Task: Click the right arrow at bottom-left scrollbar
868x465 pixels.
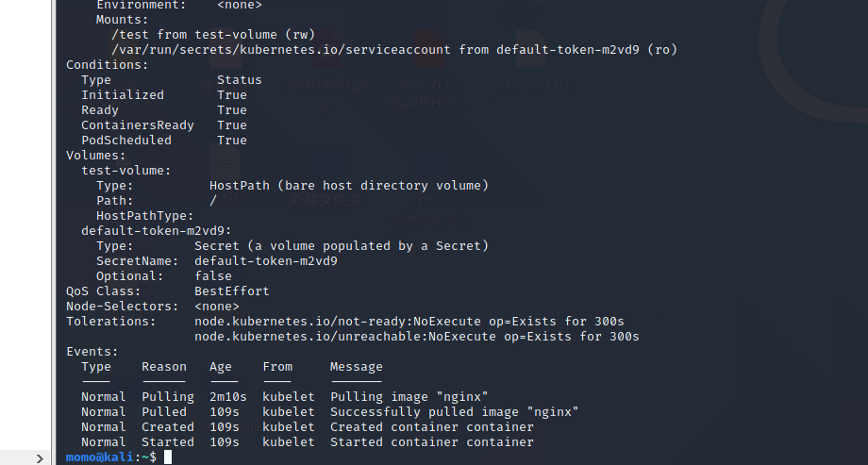Action: tap(39, 457)
